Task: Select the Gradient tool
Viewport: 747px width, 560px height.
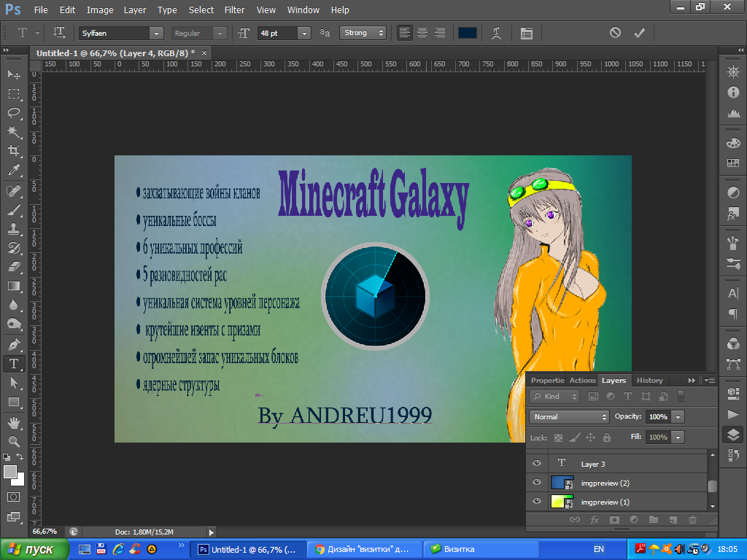Action: coord(14,286)
